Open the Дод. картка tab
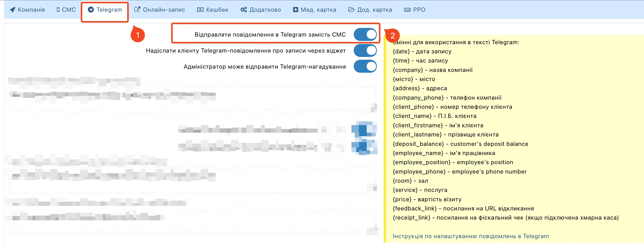This screenshot has width=644, height=245. click(370, 10)
